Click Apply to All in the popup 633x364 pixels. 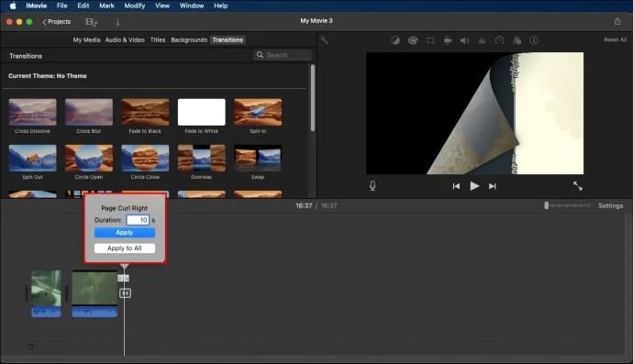(x=125, y=248)
